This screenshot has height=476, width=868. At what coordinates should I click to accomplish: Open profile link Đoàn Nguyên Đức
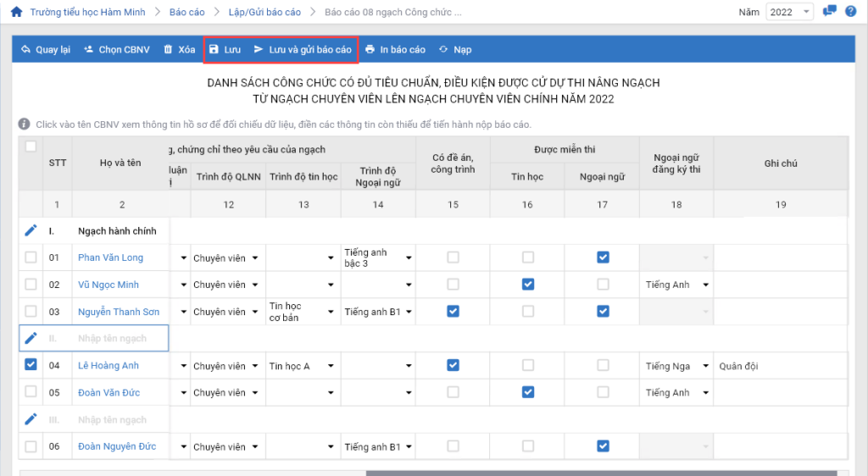tap(117, 446)
